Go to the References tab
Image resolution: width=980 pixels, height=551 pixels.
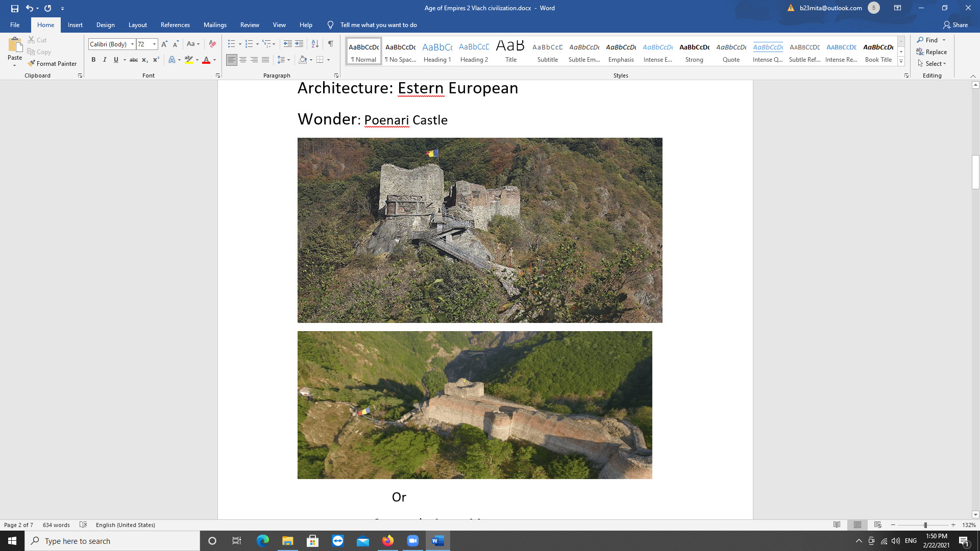175,24
